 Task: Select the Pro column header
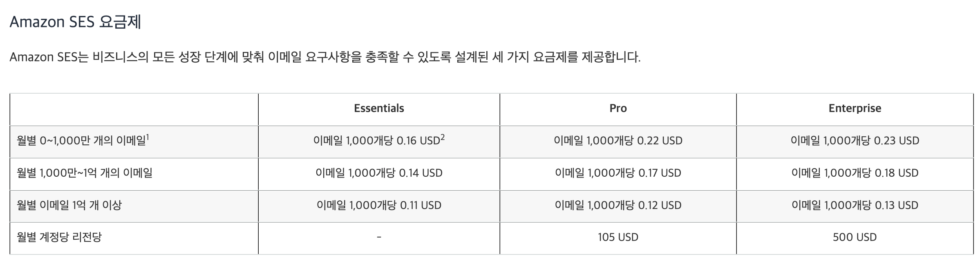click(618, 108)
